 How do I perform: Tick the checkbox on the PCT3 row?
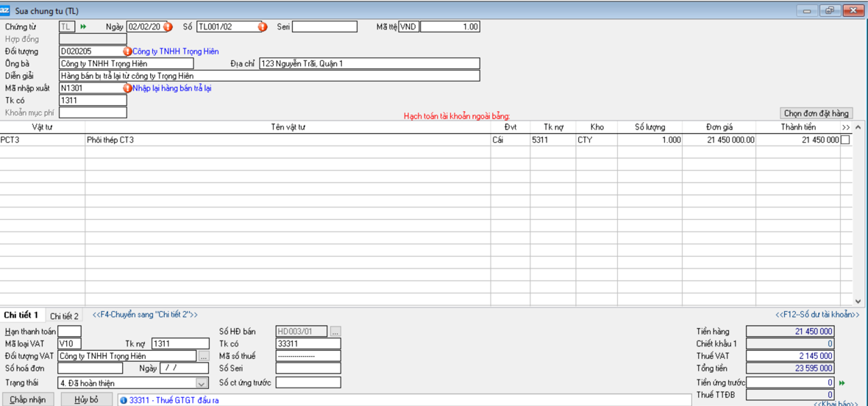pyautogui.click(x=845, y=140)
